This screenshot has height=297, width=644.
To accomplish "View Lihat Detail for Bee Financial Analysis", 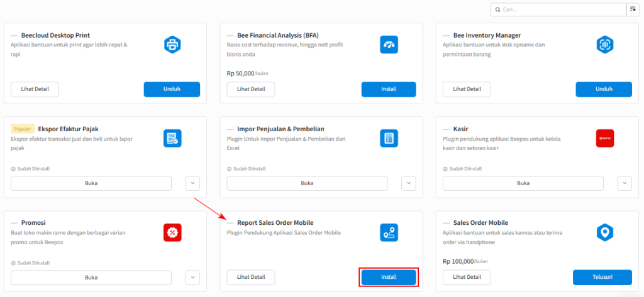I will (x=250, y=89).
